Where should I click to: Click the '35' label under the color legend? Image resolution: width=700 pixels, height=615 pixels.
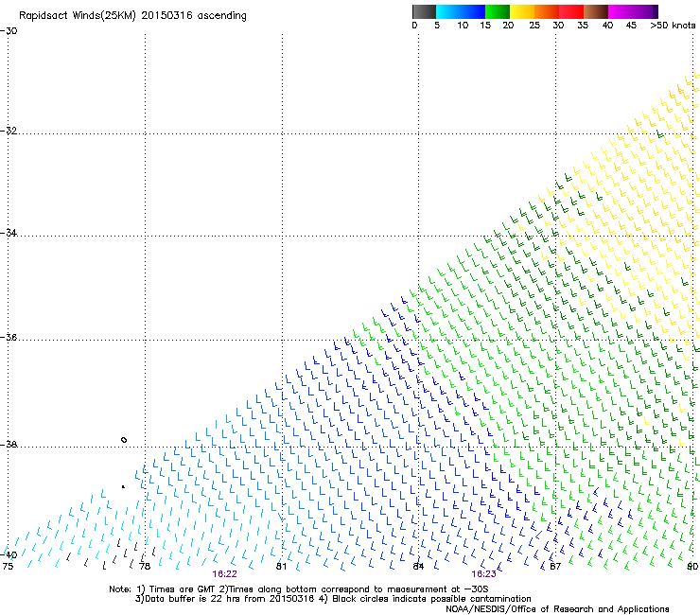point(583,26)
